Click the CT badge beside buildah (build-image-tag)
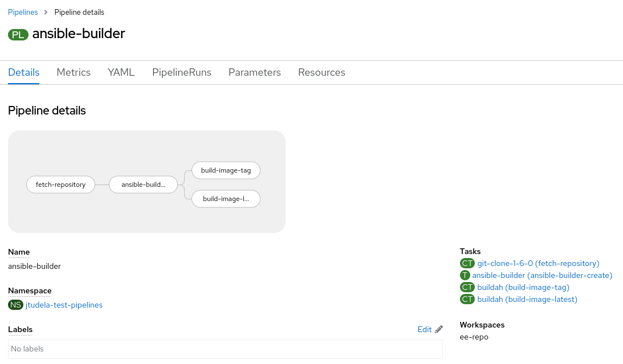The image size is (623, 364). click(467, 287)
